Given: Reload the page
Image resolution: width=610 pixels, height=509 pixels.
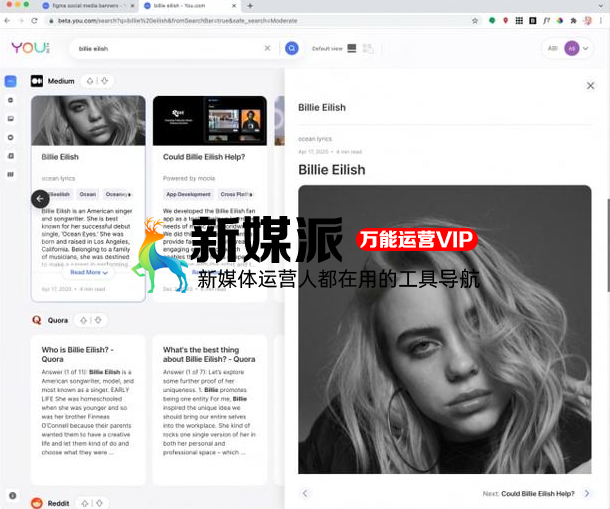Looking at the screenshot, I should [x=35, y=21].
